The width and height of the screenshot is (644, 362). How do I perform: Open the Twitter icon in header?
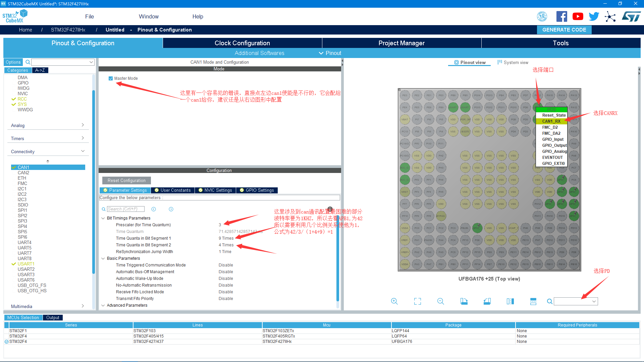pos(594,16)
